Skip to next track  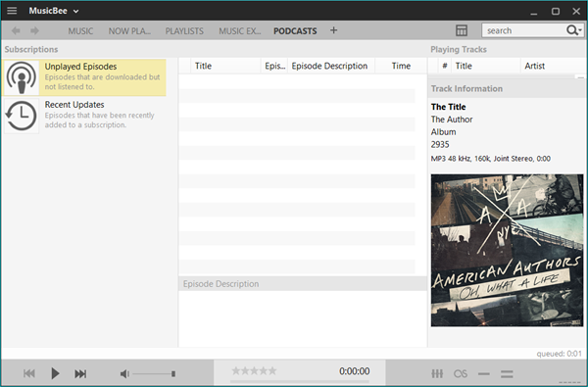point(80,373)
